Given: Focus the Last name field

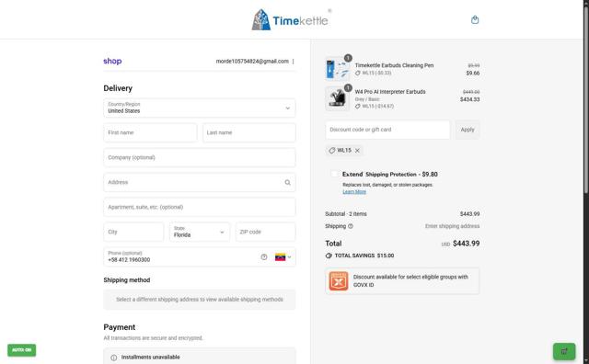Looking at the screenshot, I should (x=249, y=133).
